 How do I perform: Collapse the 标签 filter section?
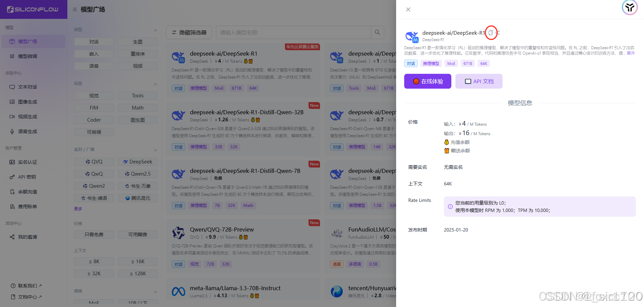156,84
